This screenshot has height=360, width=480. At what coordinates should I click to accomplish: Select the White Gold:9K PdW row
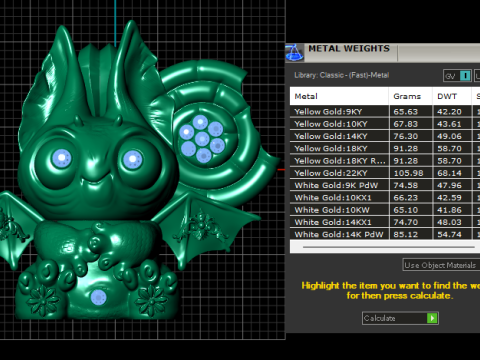pos(385,185)
